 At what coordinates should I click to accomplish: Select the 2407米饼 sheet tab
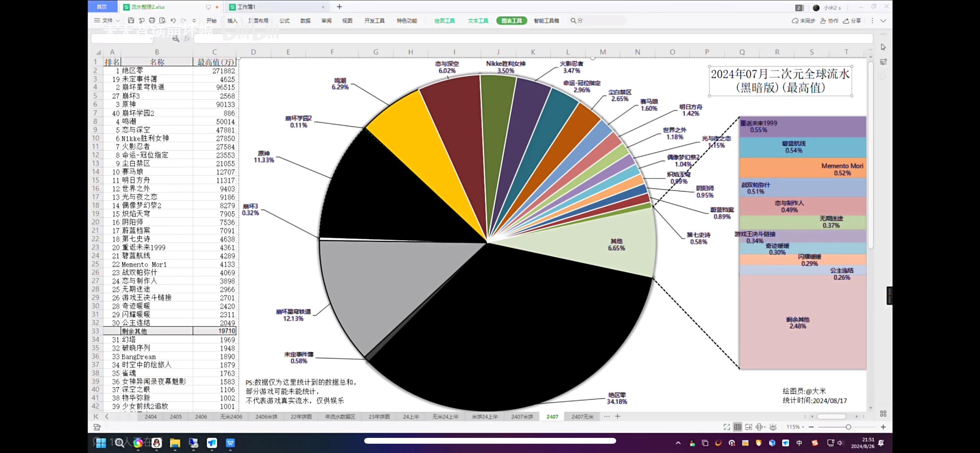tap(522, 416)
